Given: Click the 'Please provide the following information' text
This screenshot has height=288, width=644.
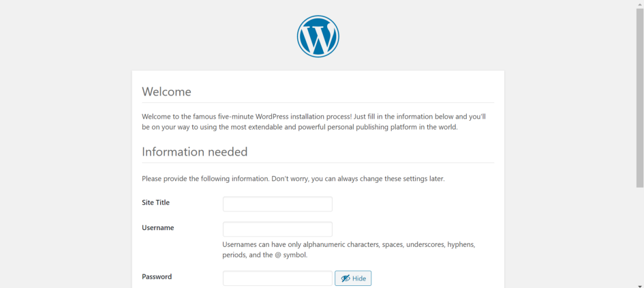Looking at the screenshot, I should [293, 179].
